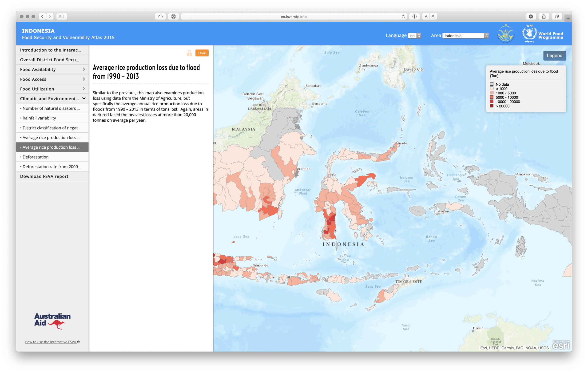This screenshot has width=588, height=373.
Task: Select Deforestation rate from 2000 item
Action: click(52, 167)
